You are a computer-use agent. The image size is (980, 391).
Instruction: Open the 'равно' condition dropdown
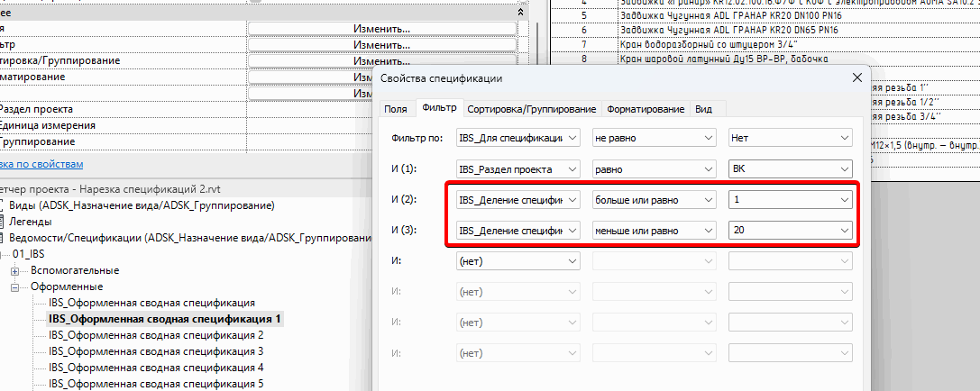[654, 168]
